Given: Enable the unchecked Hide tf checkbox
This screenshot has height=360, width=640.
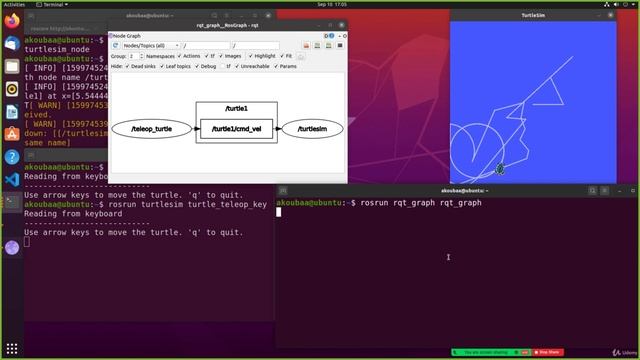Looking at the screenshot, I should [226, 66].
